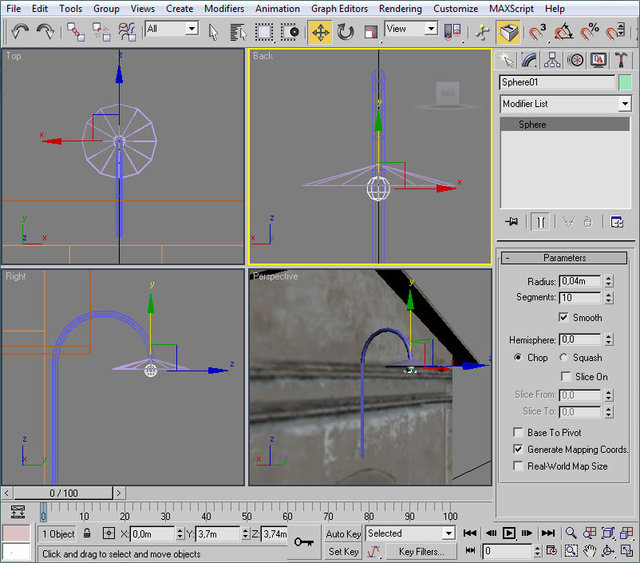Open the Modifiers menu
Screen dimensions: 640x563
223,8
